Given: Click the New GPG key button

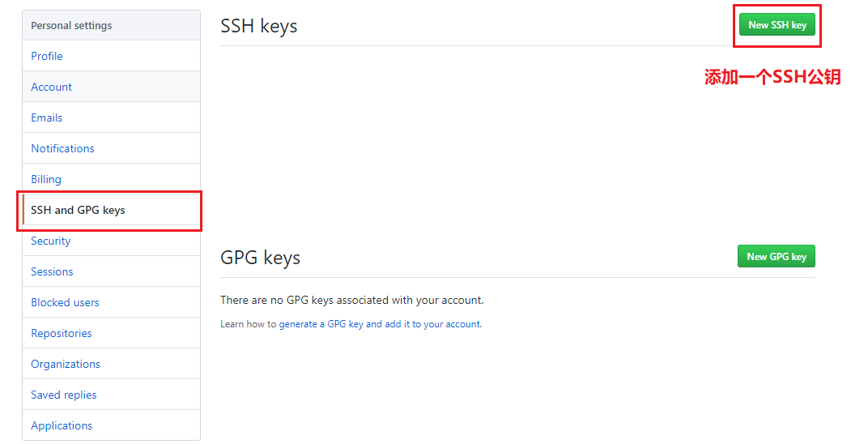Looking at the screenshot, I should 776,257.
